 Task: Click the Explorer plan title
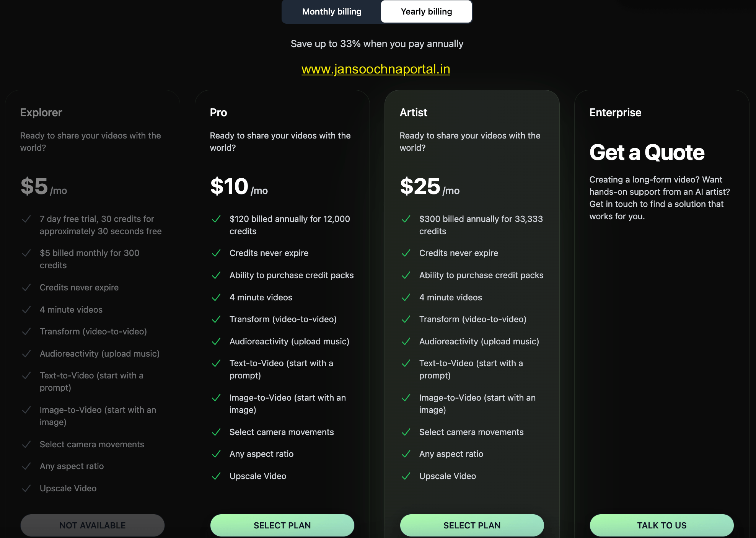click(41, 112)
